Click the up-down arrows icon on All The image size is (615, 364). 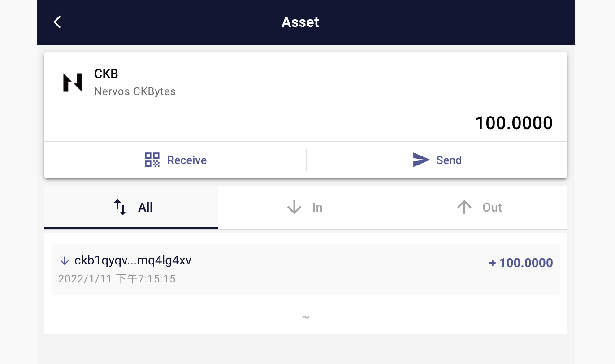pos(120,207)
